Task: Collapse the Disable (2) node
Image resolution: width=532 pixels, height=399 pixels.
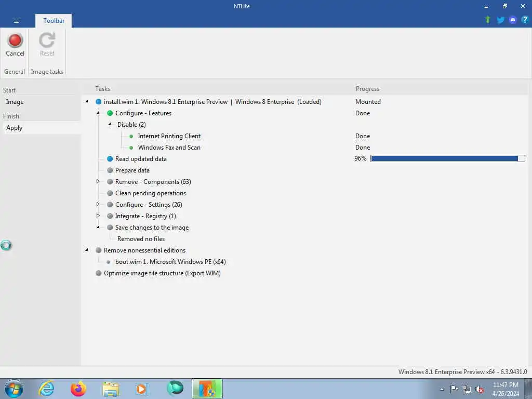Action: point(109,124)
